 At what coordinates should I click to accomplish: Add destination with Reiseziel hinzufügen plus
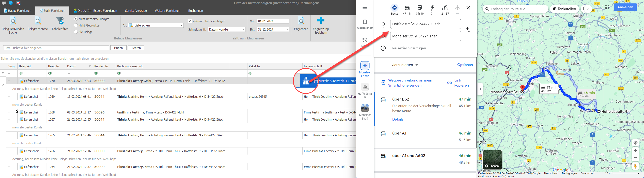tap(383, 48)
